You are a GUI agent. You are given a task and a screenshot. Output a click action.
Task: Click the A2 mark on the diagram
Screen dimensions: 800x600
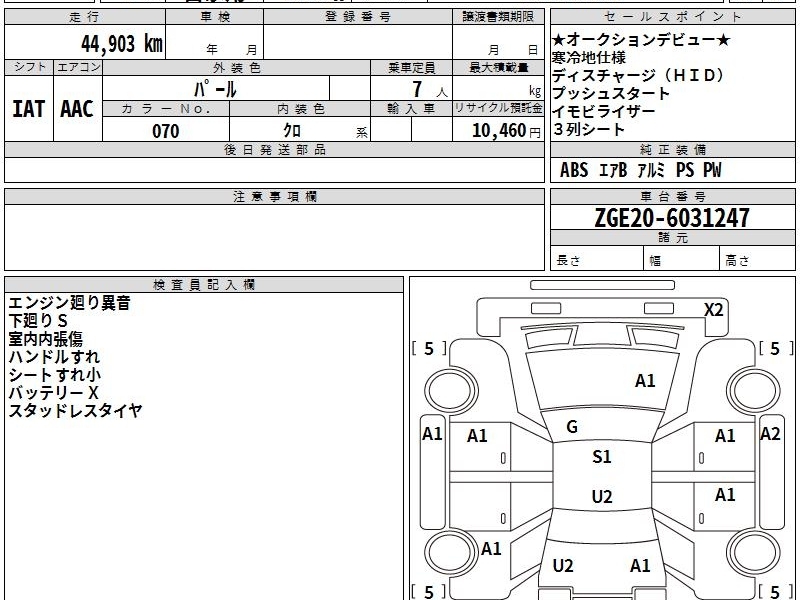770,434
